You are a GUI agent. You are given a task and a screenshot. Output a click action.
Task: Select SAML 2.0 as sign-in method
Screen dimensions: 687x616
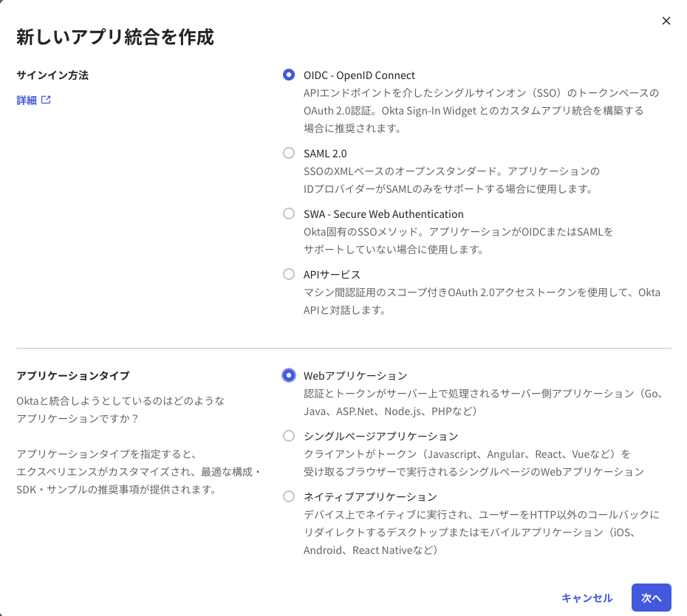289,153
